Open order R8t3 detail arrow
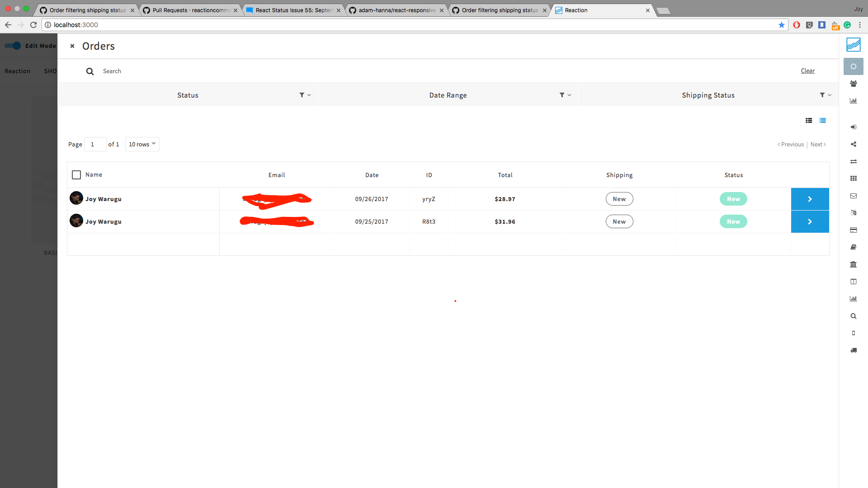The width and height of the screenshot is (868, 488). 810,221
